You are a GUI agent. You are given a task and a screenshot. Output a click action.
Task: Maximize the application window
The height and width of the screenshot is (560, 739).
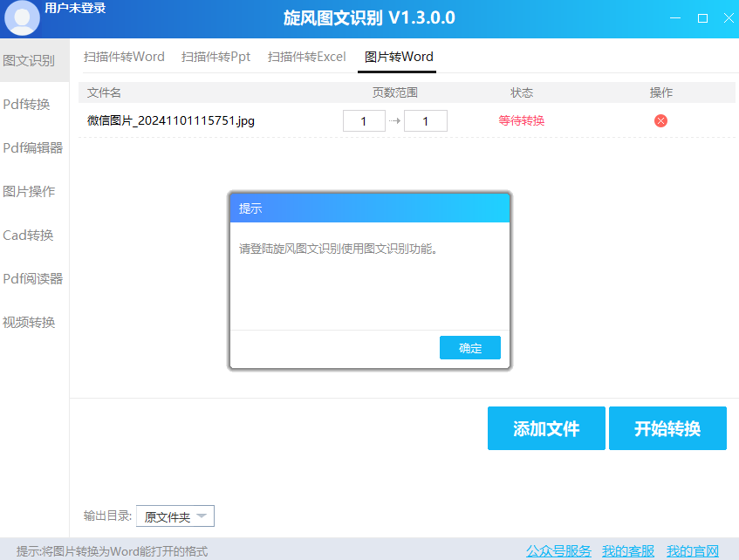click(x=702, y=18)
